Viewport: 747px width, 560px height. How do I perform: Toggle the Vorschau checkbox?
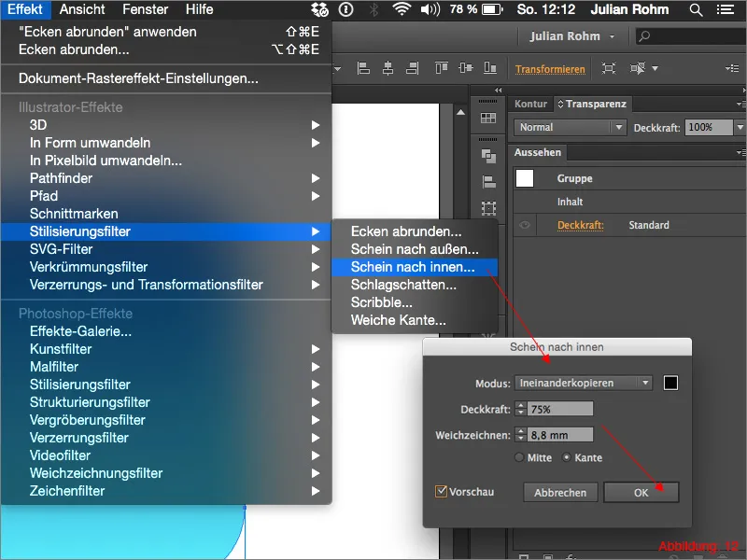pyautogui.click(x=441, y=492)
